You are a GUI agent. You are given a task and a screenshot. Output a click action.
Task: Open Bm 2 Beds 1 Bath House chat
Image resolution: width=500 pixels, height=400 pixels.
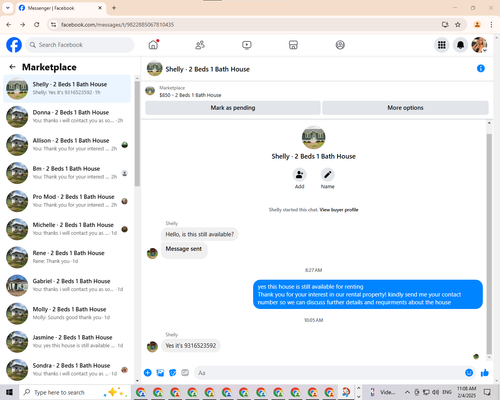pyautogui.click(x=67, y=173)
